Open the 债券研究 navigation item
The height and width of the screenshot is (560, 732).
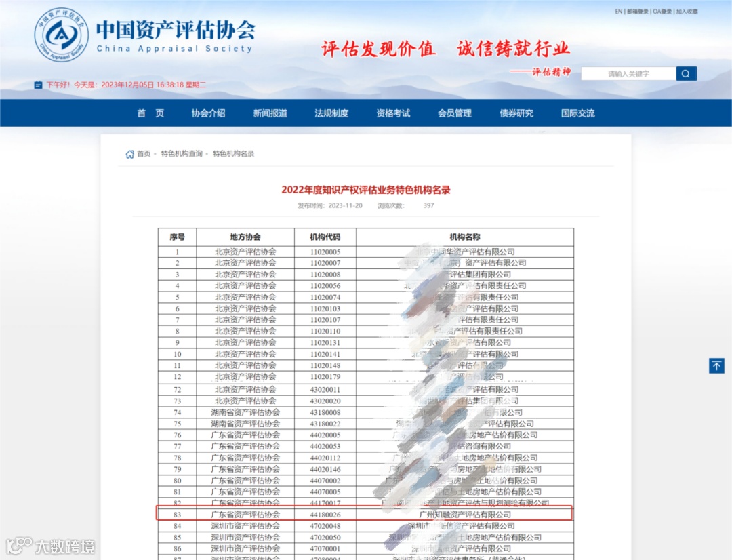point(516,113)
